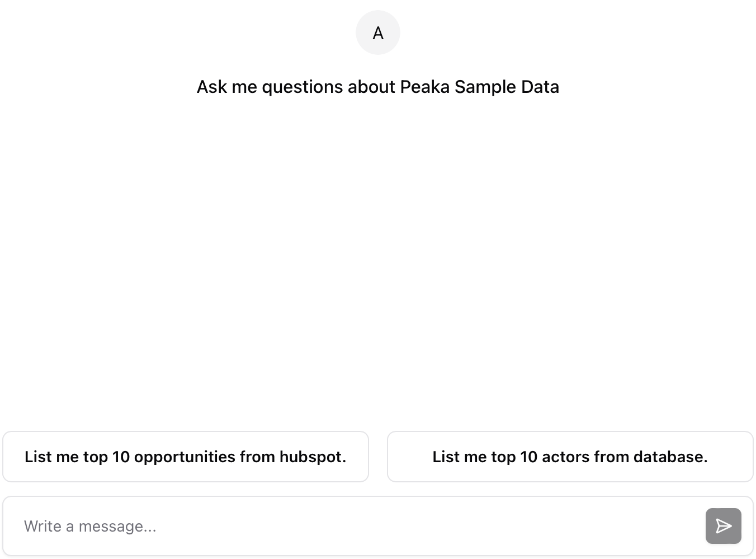The image size is (756, 559).
Task: Choose 'List me top 10 opportunities from hubspot.'
Action: (186, 457)
